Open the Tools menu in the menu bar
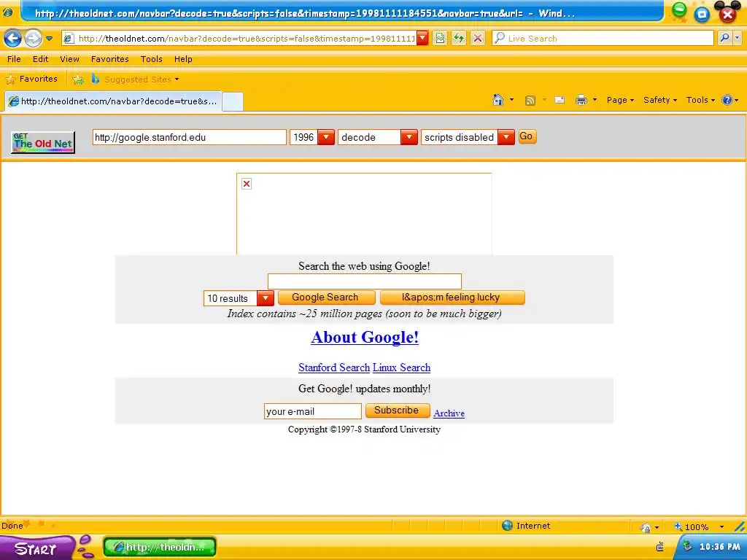The width and height of the screenshot is (747, 560). [x=152, y=59]
